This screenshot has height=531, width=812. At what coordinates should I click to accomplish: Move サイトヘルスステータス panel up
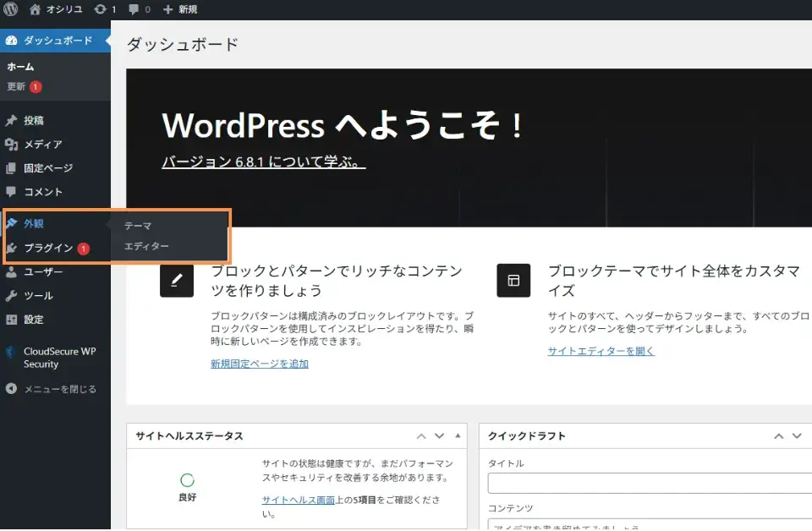tap(421, 436)
